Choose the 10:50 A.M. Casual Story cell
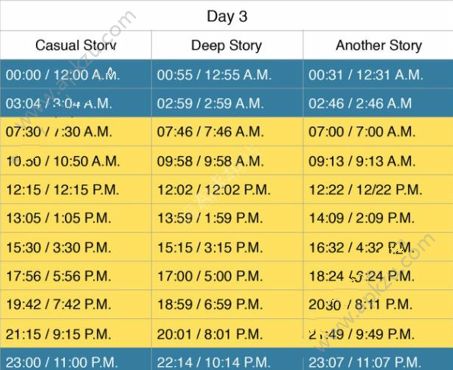The image size is (453, 370). click(x=76, y=161)
